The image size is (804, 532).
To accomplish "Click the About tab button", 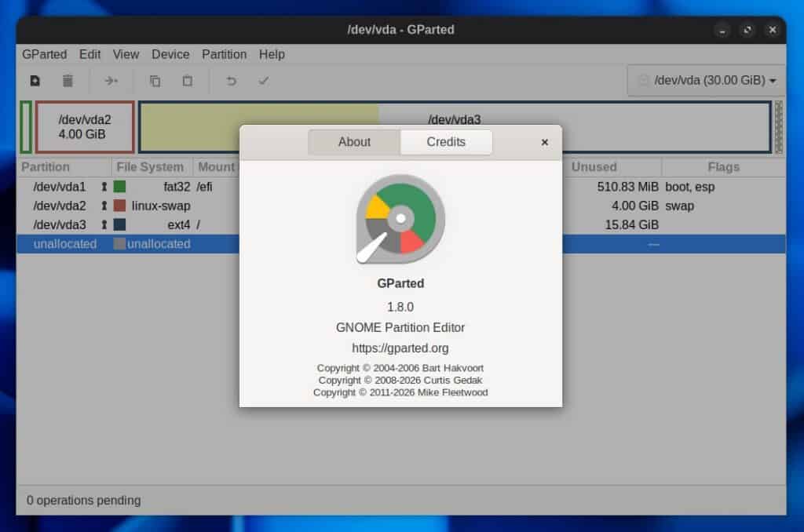I will [354, 142].
